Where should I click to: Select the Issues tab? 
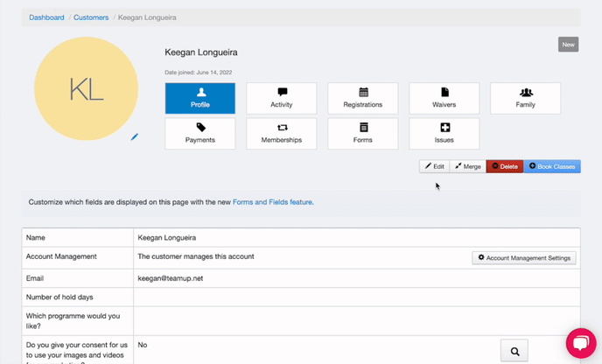coord(444,134)
